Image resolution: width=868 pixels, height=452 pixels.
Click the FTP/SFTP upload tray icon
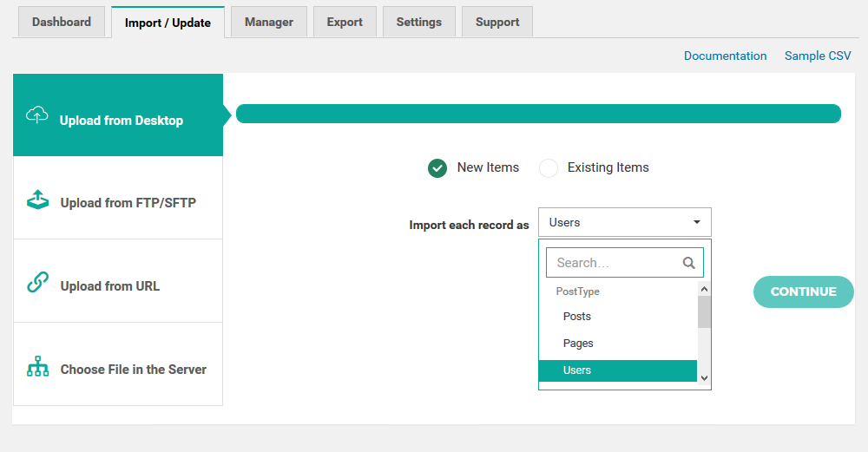(x=37, y=200)
